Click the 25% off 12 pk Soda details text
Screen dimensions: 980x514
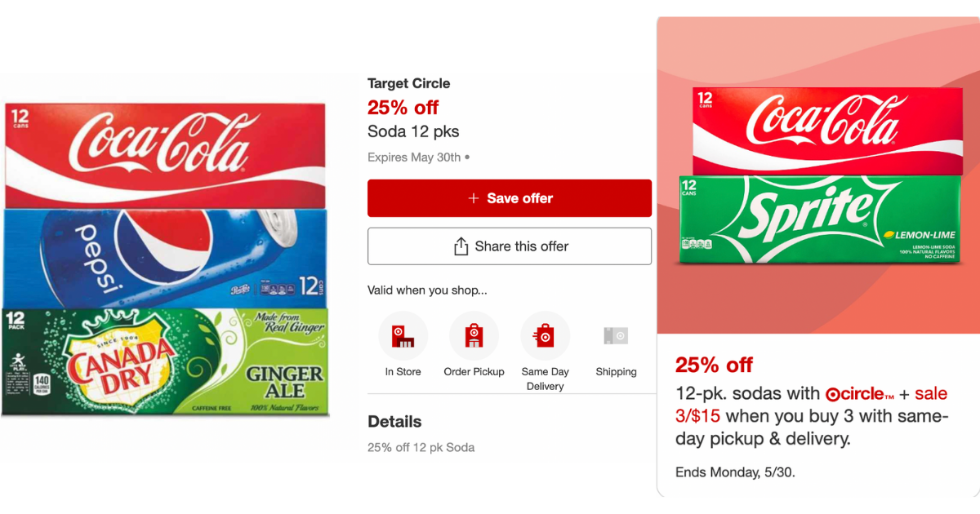coord(421,448)
